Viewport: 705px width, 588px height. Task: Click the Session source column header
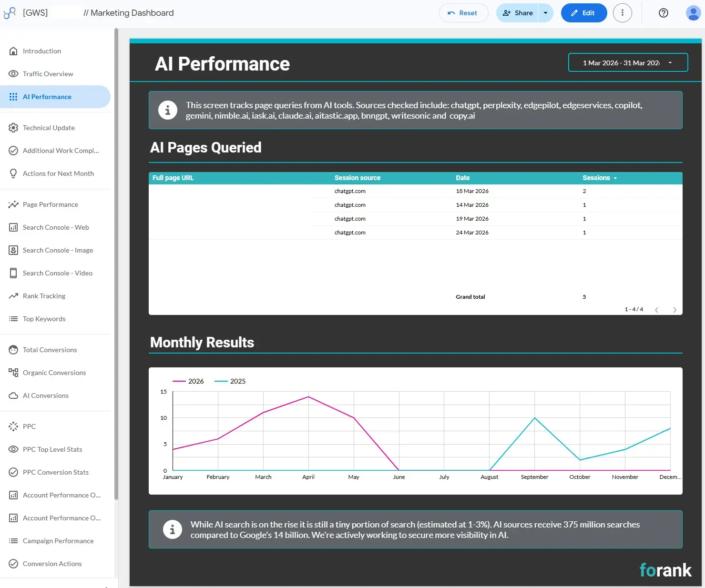click(358, 178)
